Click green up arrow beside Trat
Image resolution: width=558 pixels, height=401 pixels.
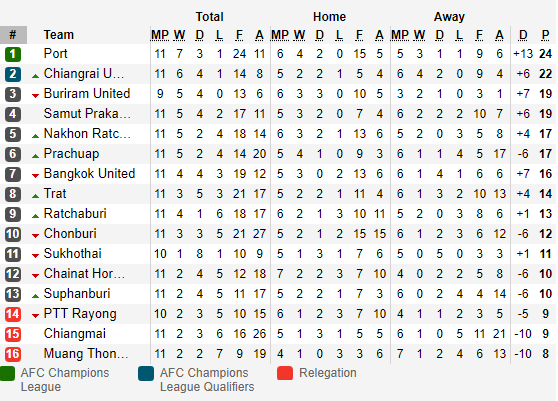click(35, 196)
